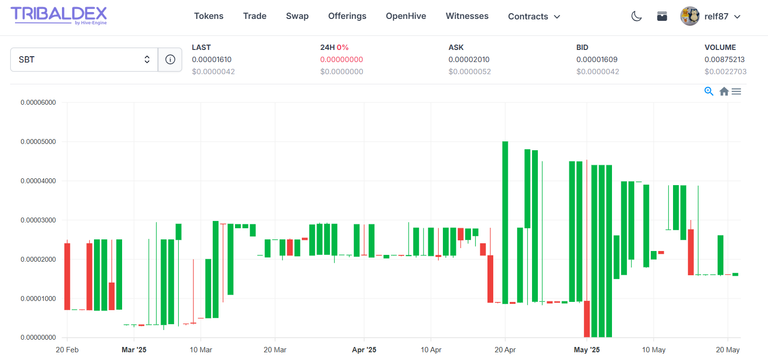This screenshot has width=768, height=362.
Task: Click the ASK price 0.00002010
Action: [x=469, y=60]
